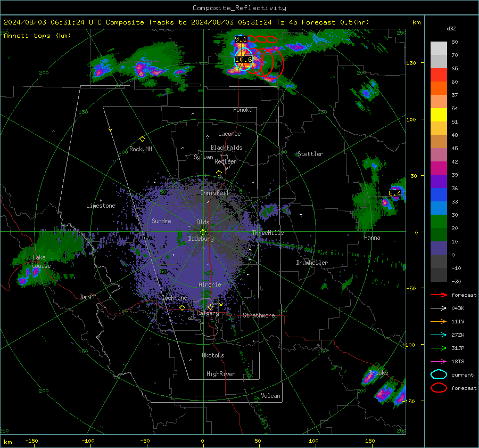Screen dimensions: 479x448
Task: Click the red 'forecast' ellipse legend icon
Action: pyautogui.click(x=439, y=388)
